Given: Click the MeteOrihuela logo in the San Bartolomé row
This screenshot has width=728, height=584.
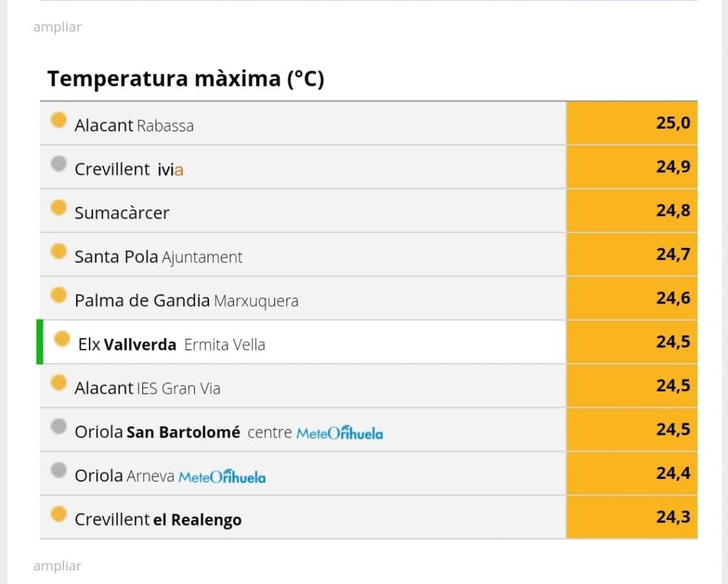Looking at the screenshot, I should coord(339,433).
